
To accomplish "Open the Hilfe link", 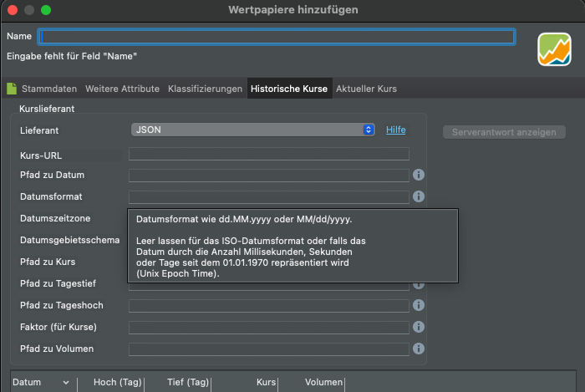I will [395, 130].
